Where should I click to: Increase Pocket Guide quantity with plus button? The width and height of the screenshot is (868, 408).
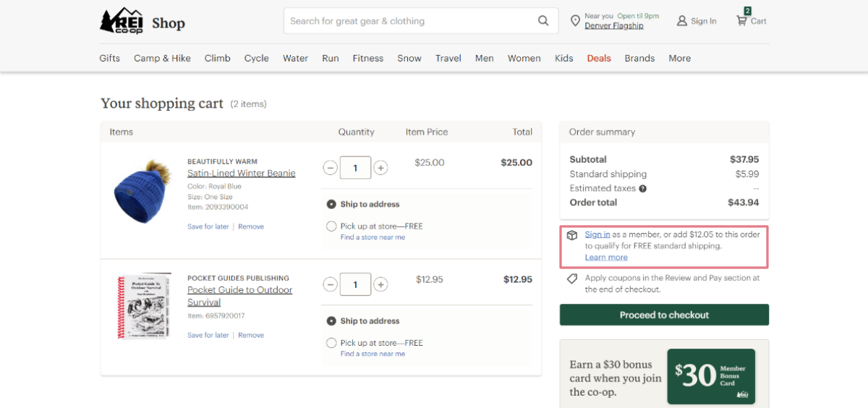pos(381,284)
